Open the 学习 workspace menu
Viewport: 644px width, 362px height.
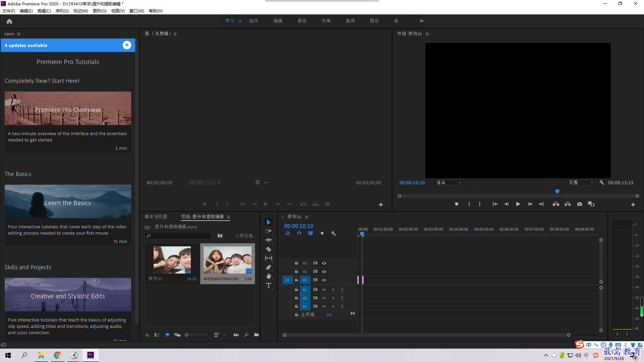tap(240, 21)
